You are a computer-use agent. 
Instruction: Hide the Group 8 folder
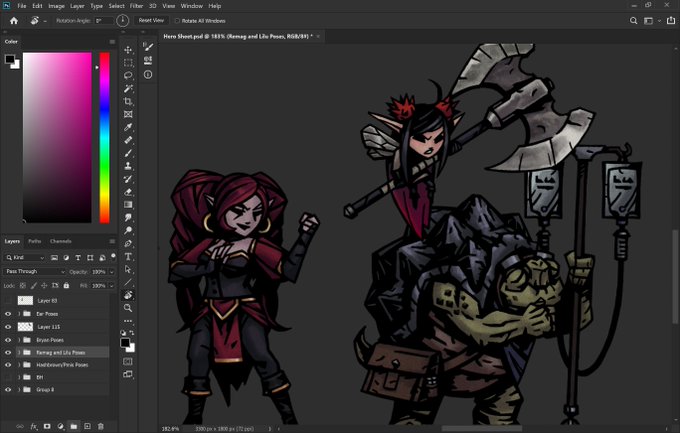[8, 390]
